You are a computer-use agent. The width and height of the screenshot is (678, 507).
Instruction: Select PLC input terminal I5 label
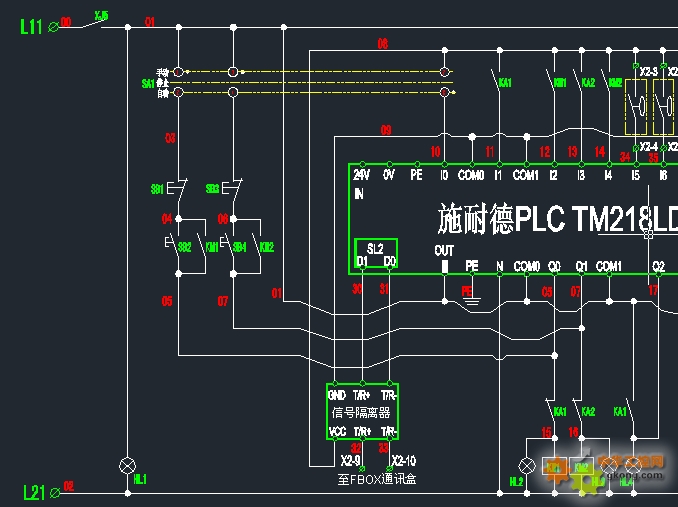click(x=635, y=175)
